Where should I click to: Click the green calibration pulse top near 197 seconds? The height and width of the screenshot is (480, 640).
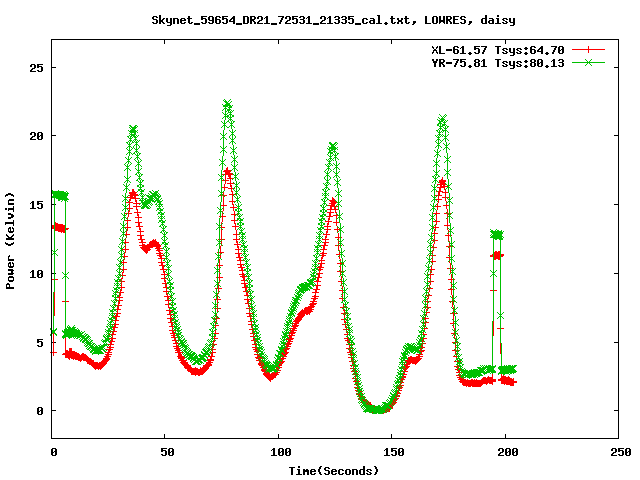click(x=497, y=234)
